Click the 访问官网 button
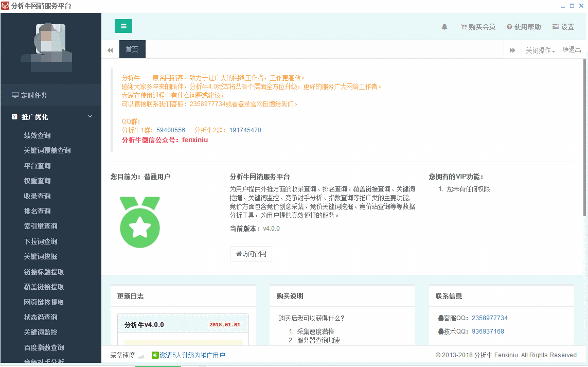 pos(251,254)
